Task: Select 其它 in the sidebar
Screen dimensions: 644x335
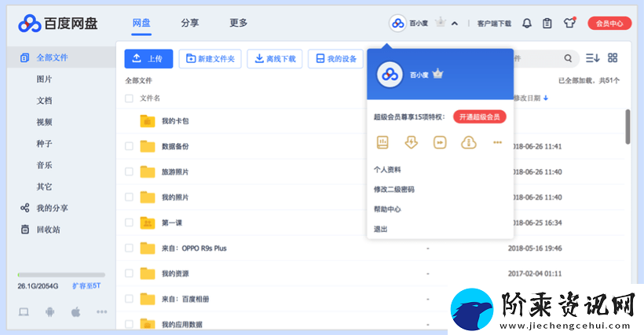Action: pyautogui.click(x=44, y=186)
